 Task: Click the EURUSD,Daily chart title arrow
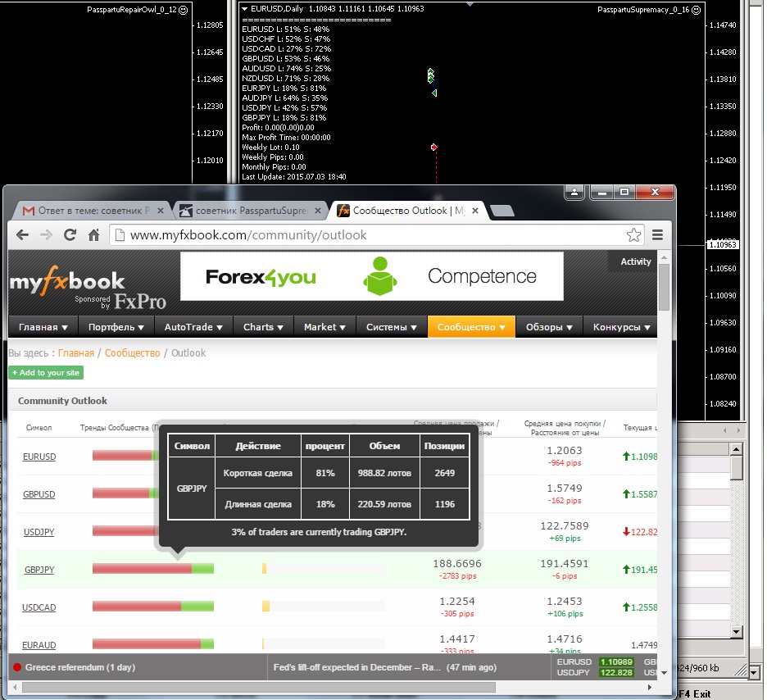point(244,9)
